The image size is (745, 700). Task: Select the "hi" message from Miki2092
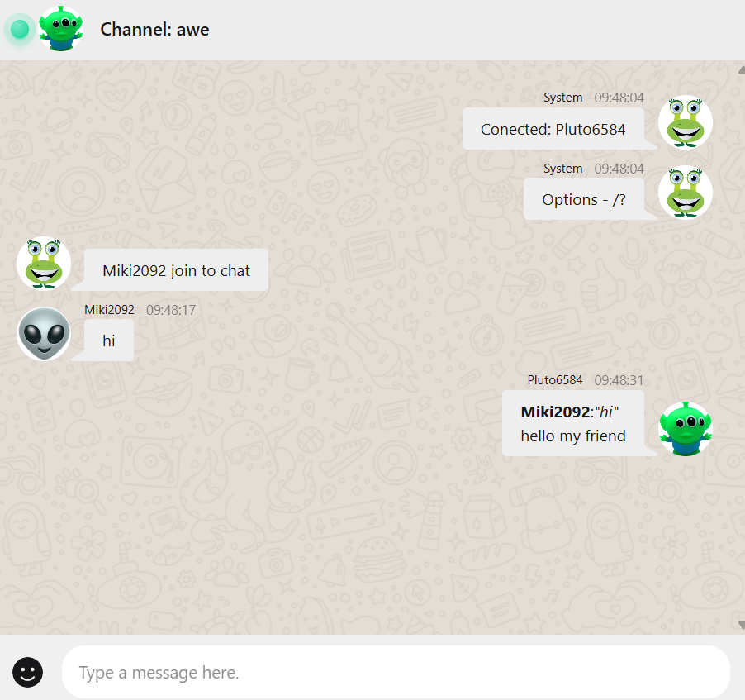pos(109,340)
